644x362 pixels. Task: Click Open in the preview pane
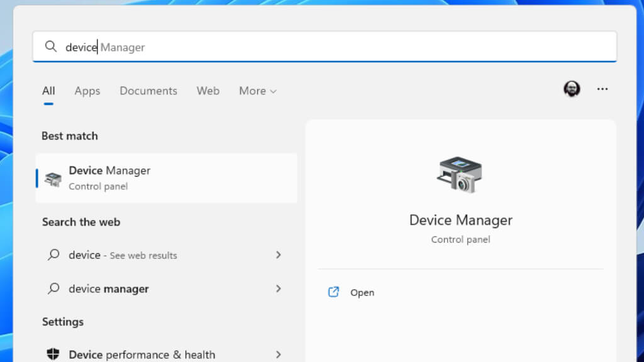[x=362, y=292]
